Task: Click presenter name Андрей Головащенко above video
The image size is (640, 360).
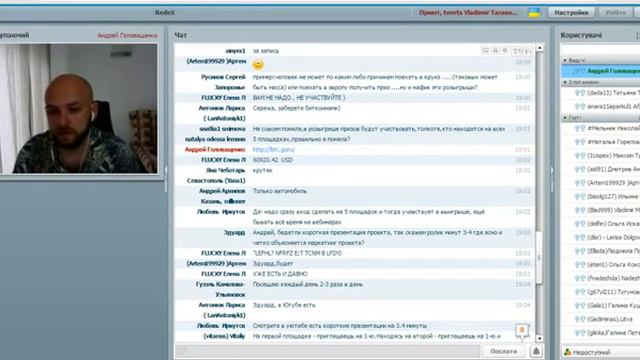Action: point(127,36)
